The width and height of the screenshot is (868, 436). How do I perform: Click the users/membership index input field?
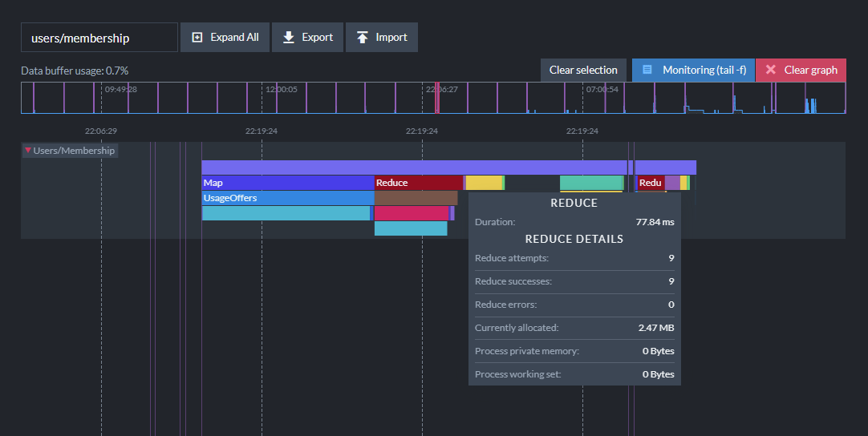click(99, 37)
